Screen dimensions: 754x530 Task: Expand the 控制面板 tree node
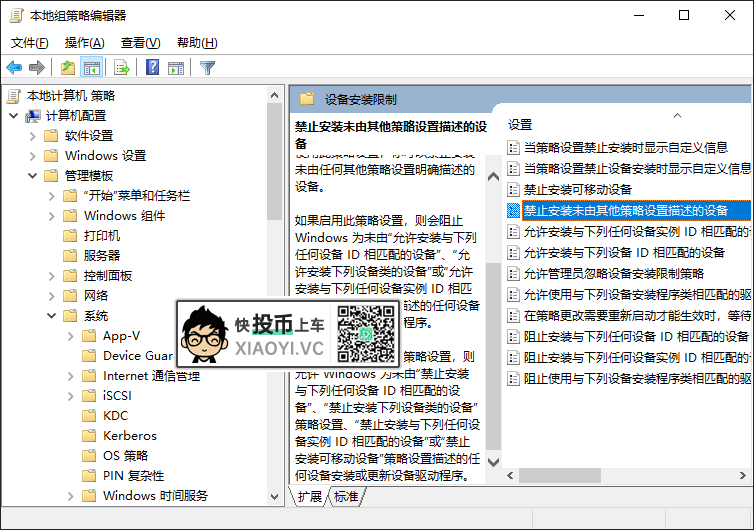tap(52, 276)
